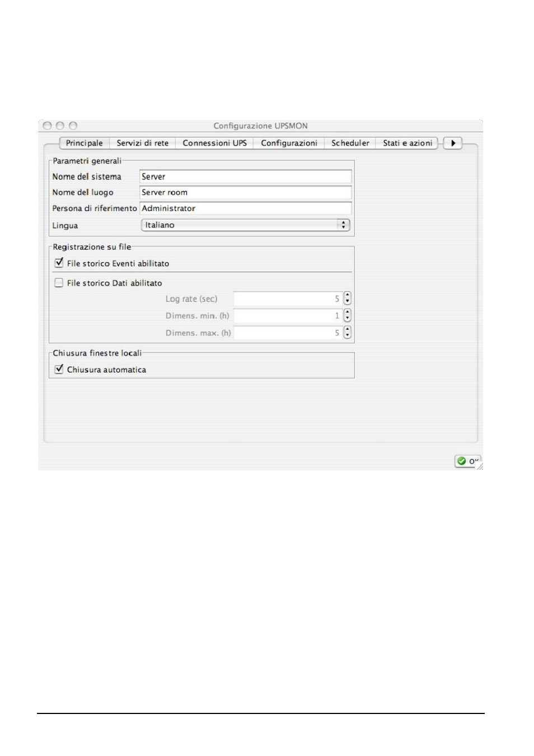Click the Parametri generali group label
The image size is (534, 756).
(87, 161)
